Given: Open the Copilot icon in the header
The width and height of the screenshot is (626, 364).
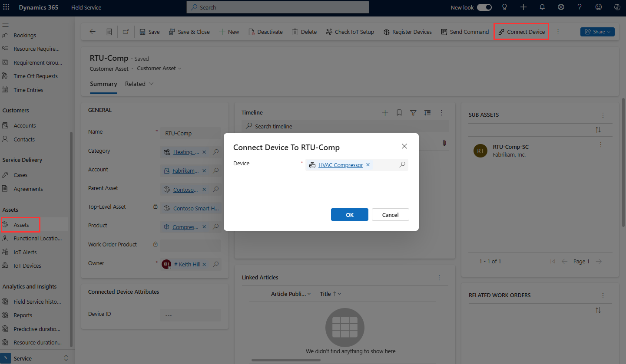Looking at the screenshot, I should (x=617, y=7).
